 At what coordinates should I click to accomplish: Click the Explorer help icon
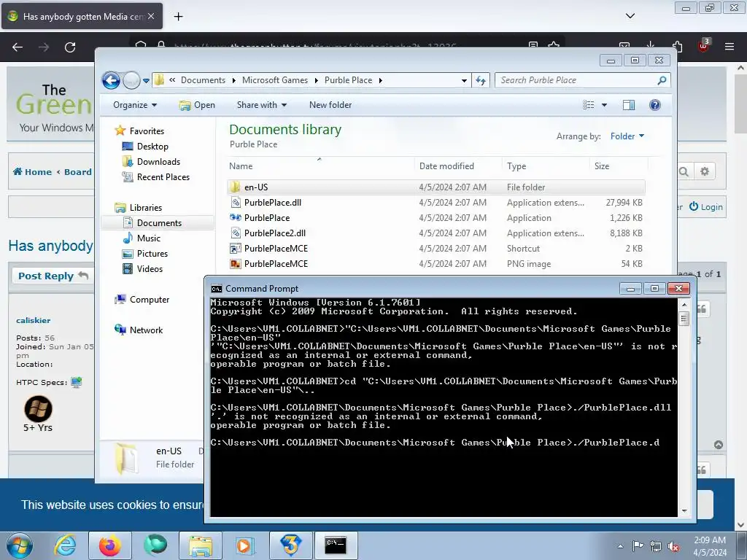tap(655, 105)
